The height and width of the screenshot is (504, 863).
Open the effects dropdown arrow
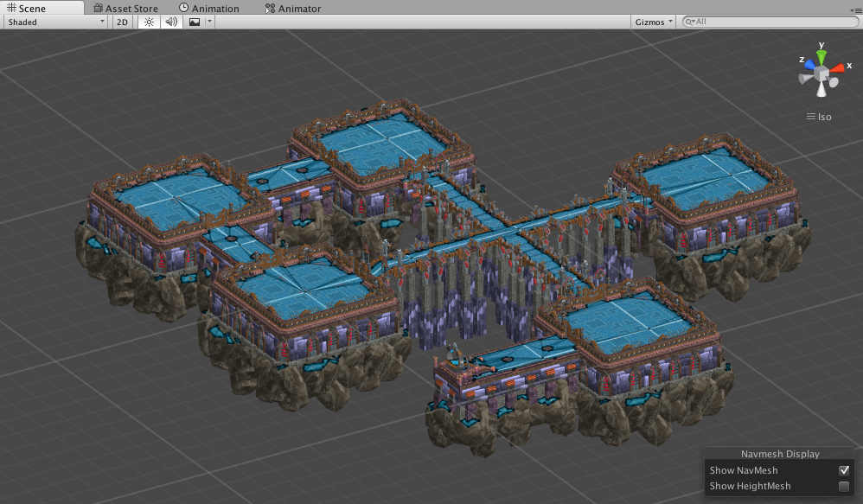(209, 22)
